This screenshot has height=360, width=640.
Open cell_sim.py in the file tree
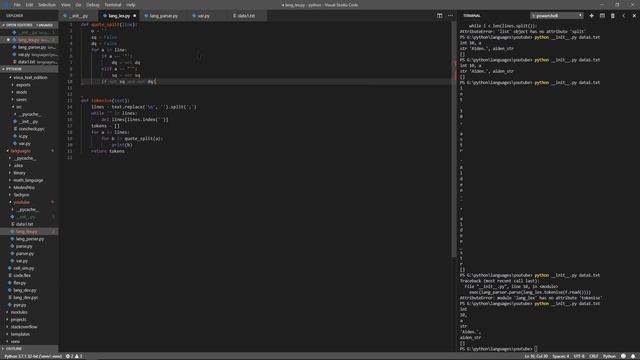pyautogui.click(x=24, y=268)
